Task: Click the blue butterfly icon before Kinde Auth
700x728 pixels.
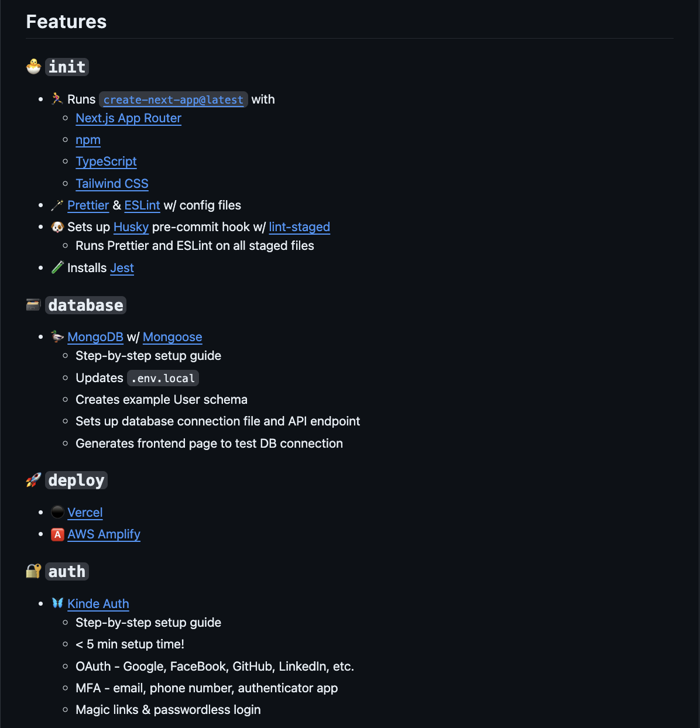Action: tap(57, 603)
